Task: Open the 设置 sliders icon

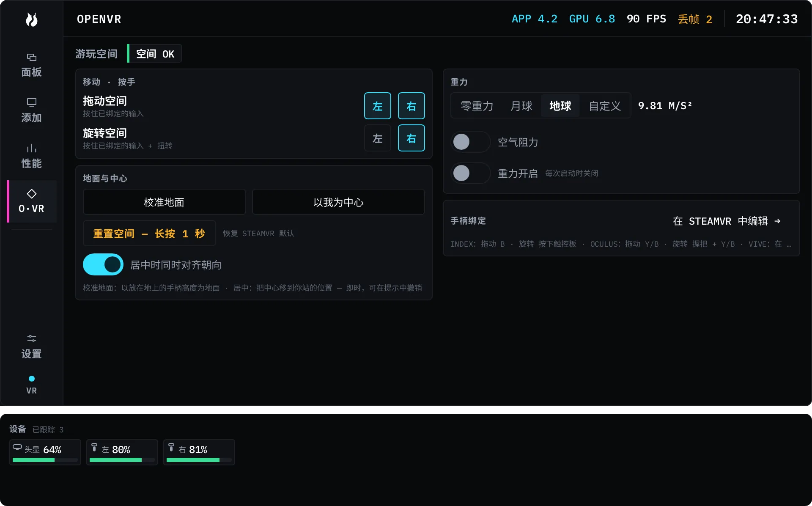Action: [32, 338]
